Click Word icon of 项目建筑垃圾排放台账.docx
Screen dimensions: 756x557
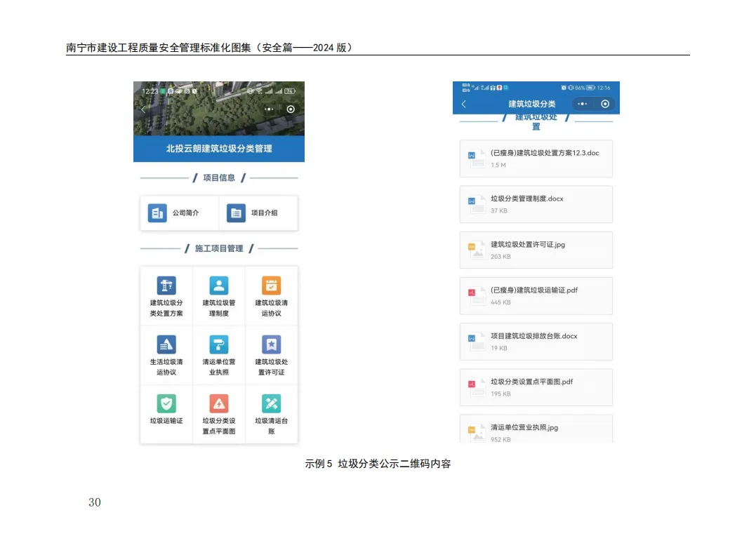tap(476, 342)
